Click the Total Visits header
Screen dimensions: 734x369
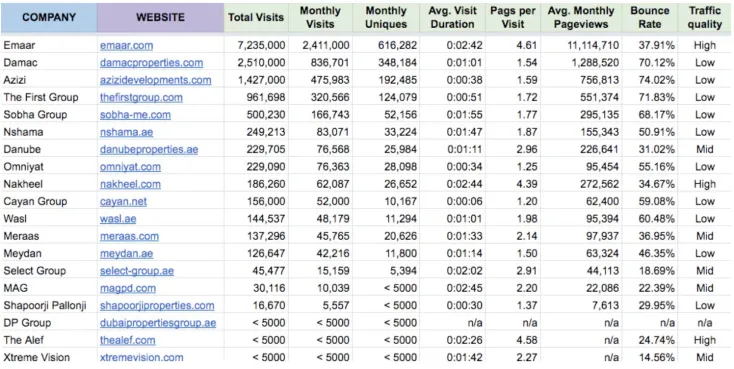(256, 17)
